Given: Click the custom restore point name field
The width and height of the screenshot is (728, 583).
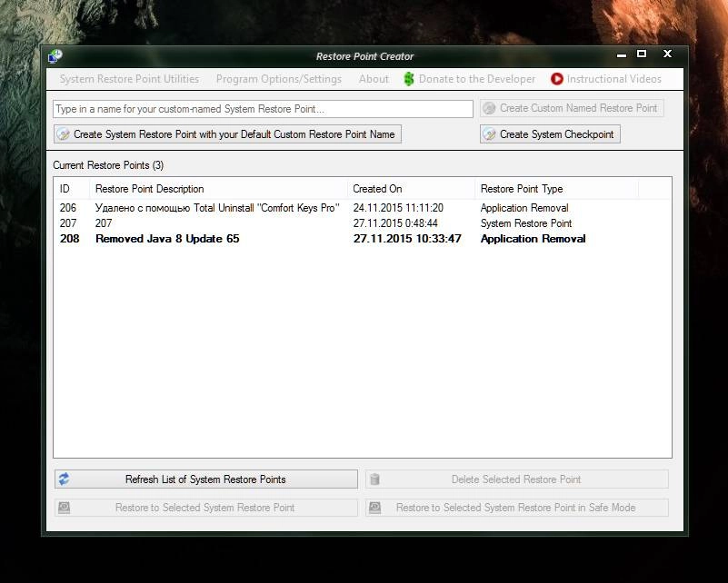Looking at the screenshot, I should [x=263, y=109].
